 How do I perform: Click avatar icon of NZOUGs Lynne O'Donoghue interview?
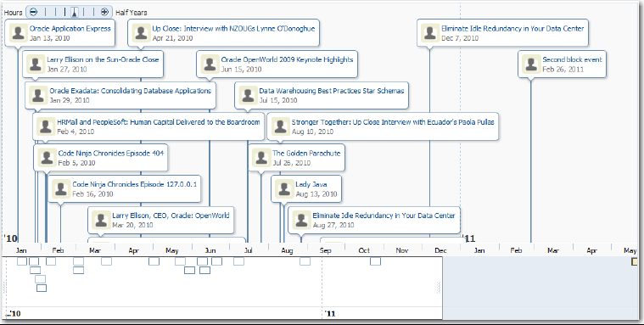[x=142, y=33]
